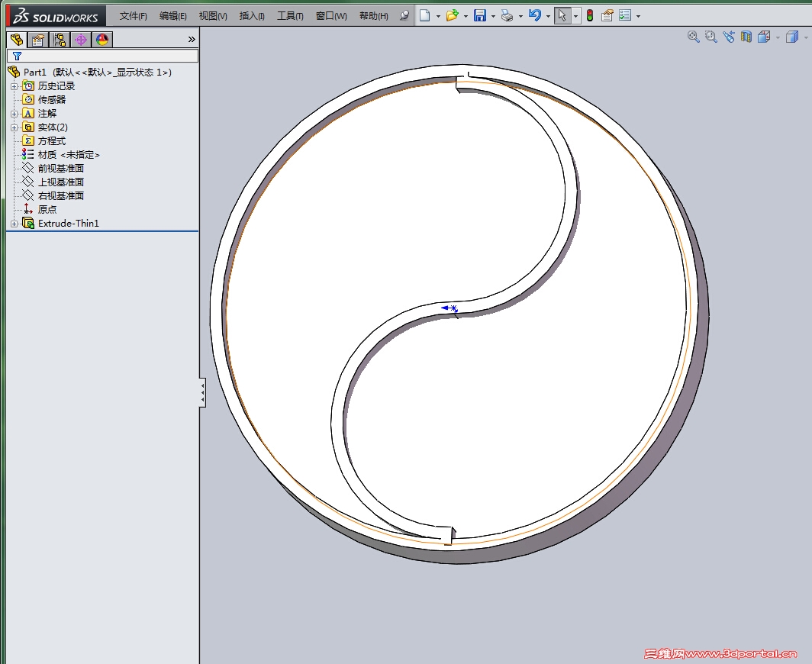Click the Rebuild traffic light icon

click(590, 15)
